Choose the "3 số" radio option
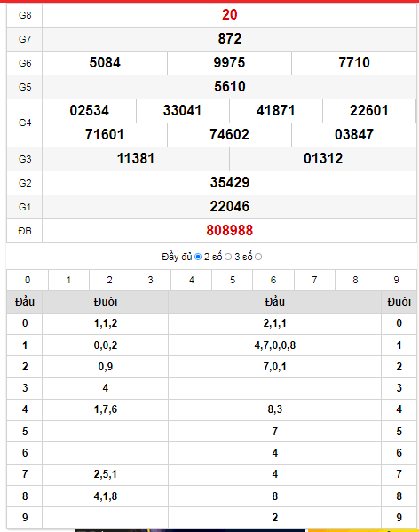The width and height of the screenshot is (419, 532). pyautogui.click(x=258, y=257)
